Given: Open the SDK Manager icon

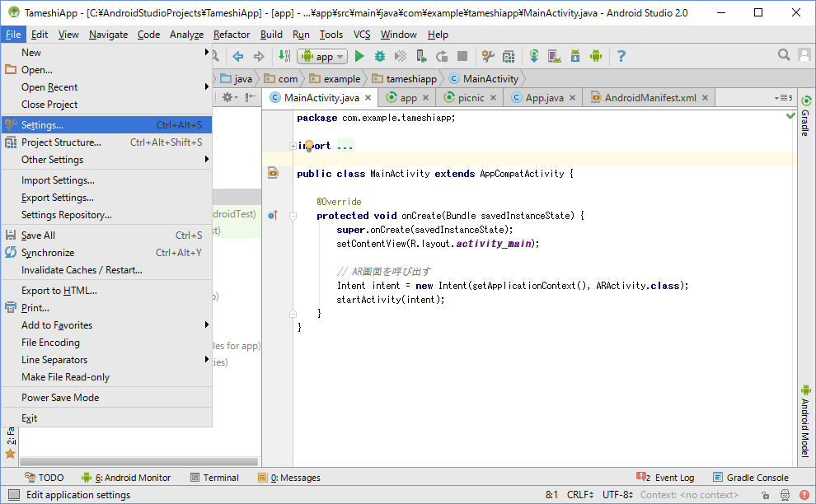Looking at the screenshot, I should (x=575, y=56).
